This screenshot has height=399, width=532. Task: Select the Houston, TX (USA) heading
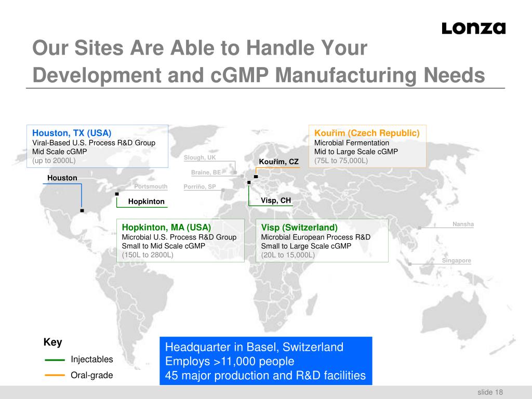72,133
